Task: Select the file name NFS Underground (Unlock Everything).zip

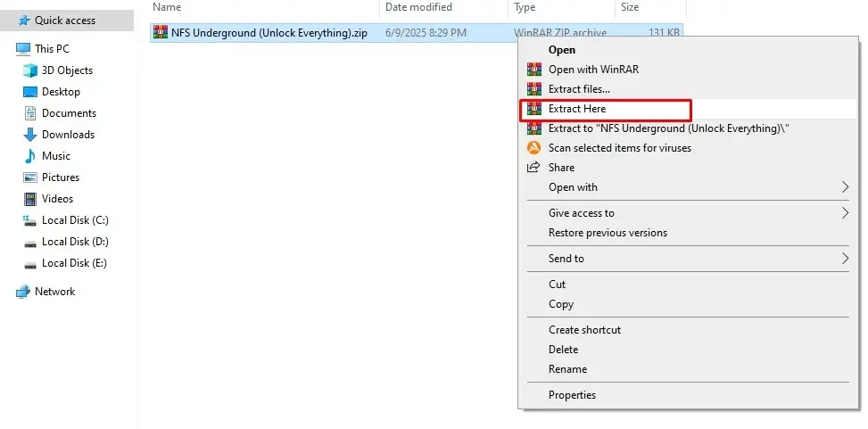Action: click(x=269, y=33)
